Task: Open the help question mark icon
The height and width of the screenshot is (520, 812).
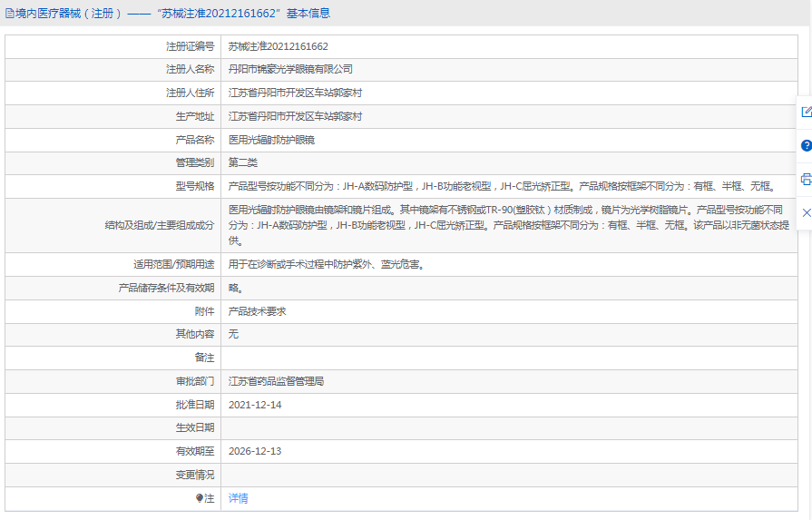Action: click(806, 145)
